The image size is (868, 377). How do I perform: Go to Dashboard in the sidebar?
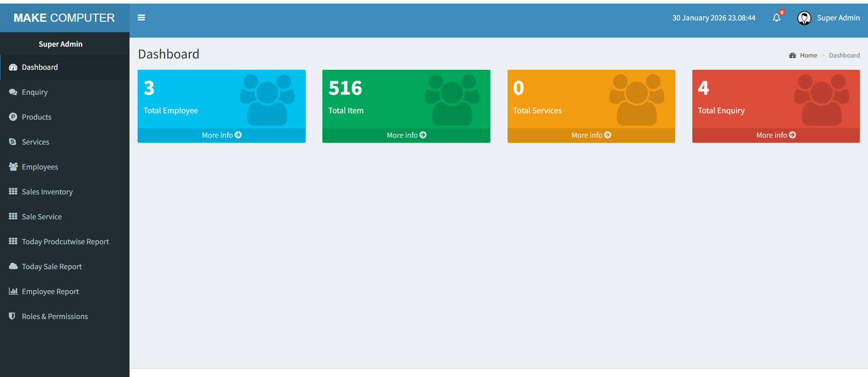[40, 67]
